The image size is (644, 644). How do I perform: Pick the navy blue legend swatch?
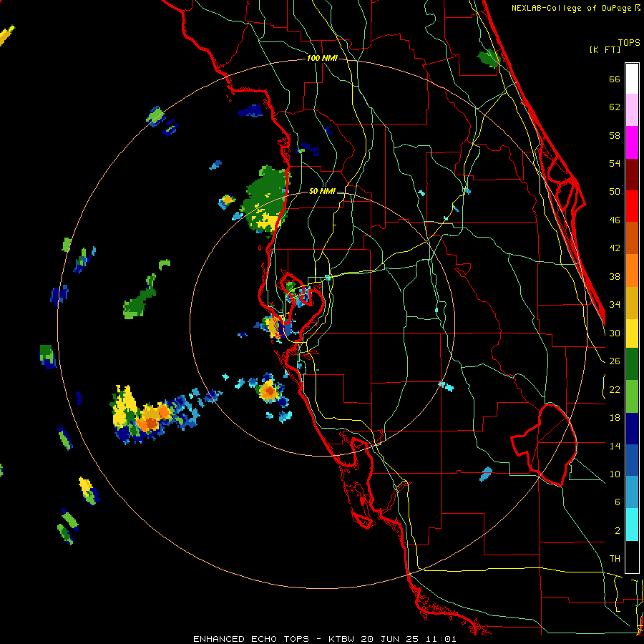click(632, 429)
